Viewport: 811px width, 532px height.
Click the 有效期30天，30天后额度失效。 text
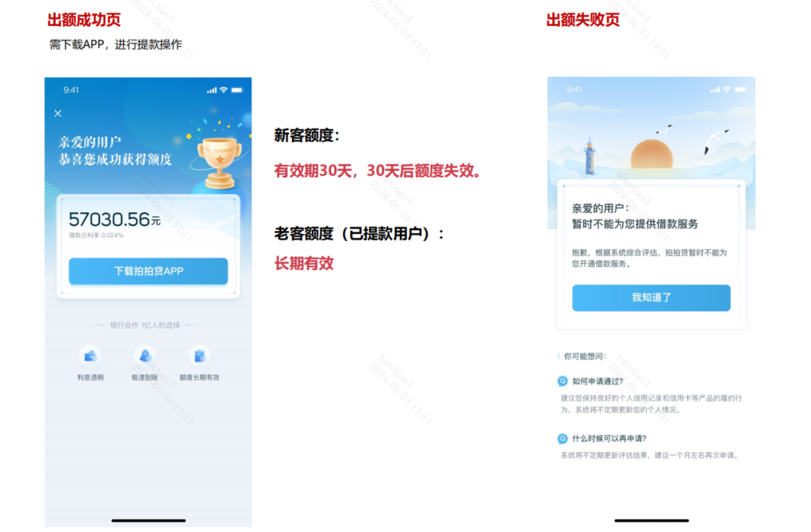coord(378,170)
